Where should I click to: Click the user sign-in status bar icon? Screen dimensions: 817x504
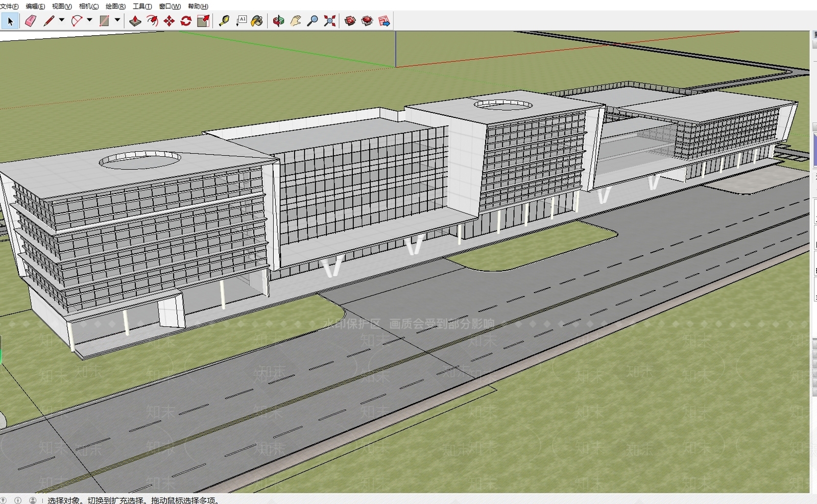point(33,500)
